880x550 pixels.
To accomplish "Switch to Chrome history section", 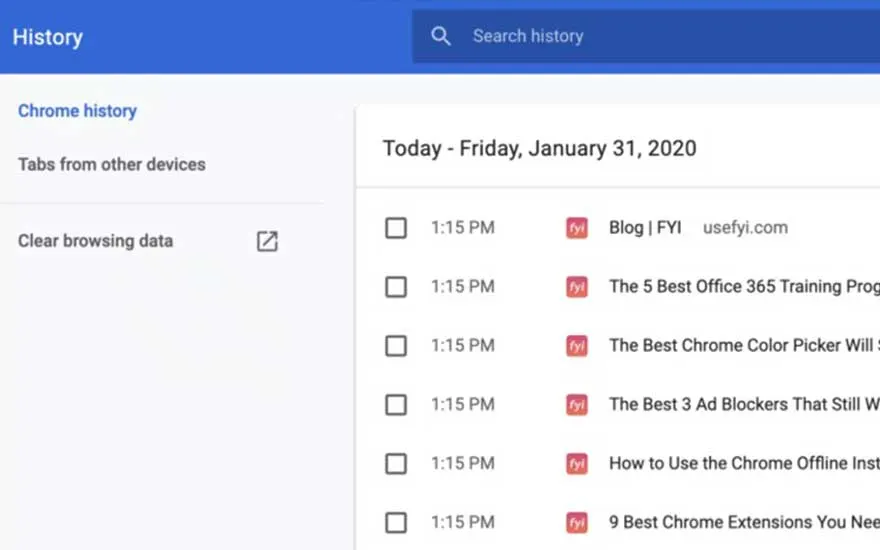I will coord(77,111).
